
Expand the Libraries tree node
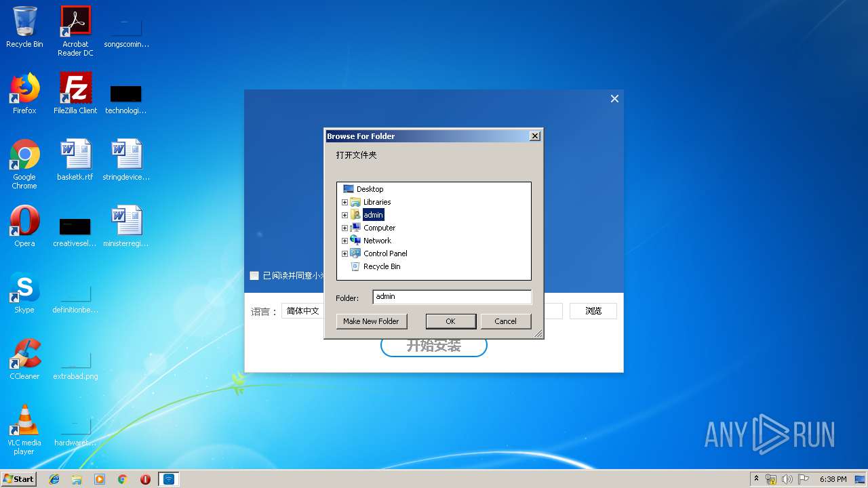click(x=344, y=202)
